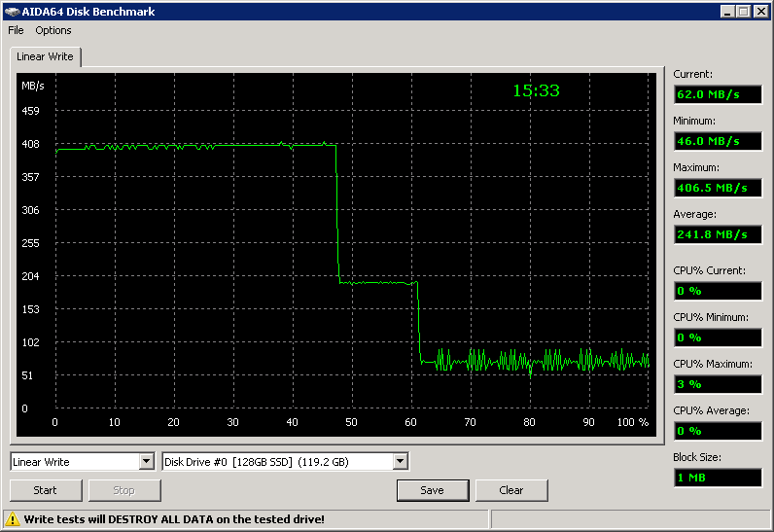Image resolution: width=774 pixels, height=532 pixels.
Task: Click the Start button
Action: click(x=46, y=490)
